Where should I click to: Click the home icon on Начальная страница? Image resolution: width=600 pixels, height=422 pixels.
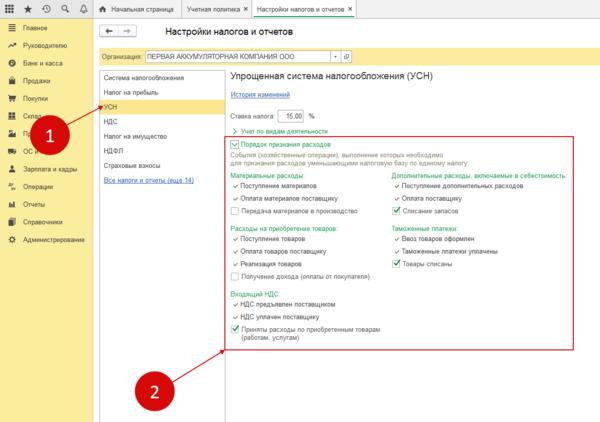(x=103, y=9)
